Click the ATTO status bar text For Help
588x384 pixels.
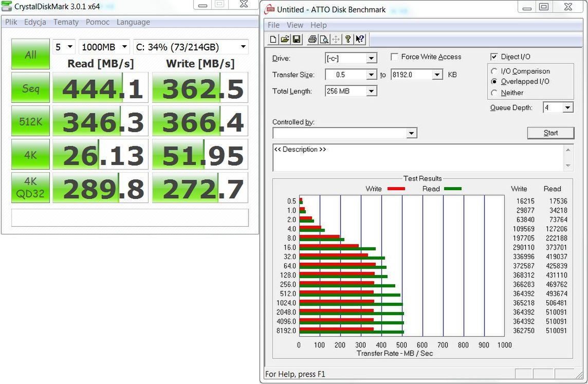(x=295, y=374)
